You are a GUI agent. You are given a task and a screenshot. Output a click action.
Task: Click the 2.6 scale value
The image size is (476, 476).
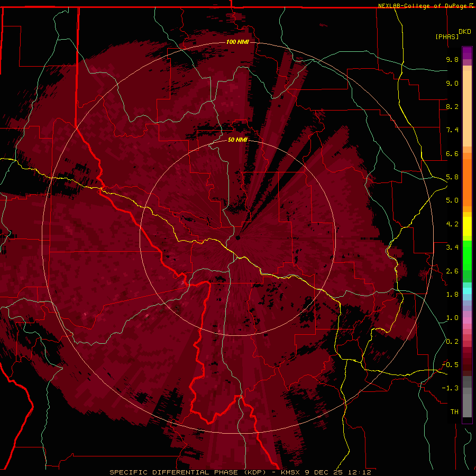pyautogui.click(x=452, y=271)
